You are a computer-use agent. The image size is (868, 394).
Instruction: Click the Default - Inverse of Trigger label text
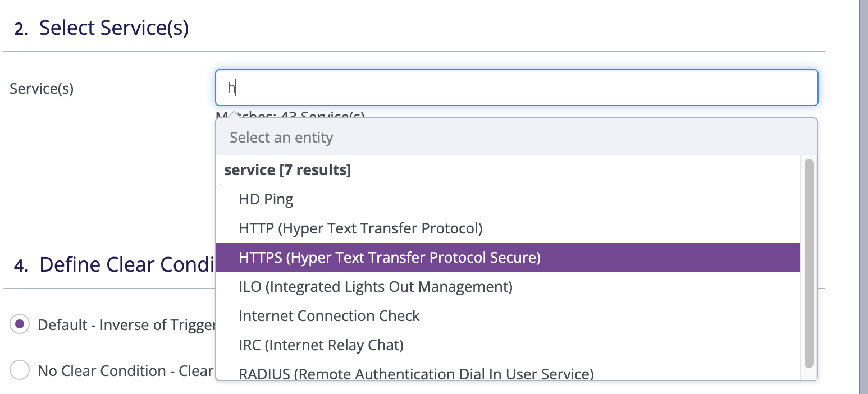tap(127, 325)
